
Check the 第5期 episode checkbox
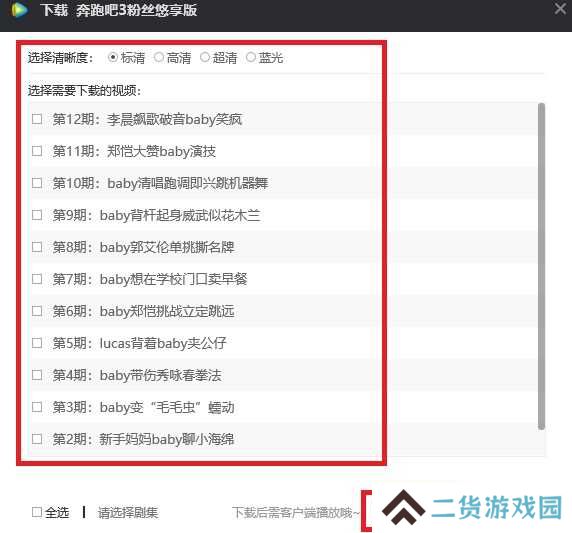click(37, 343)
